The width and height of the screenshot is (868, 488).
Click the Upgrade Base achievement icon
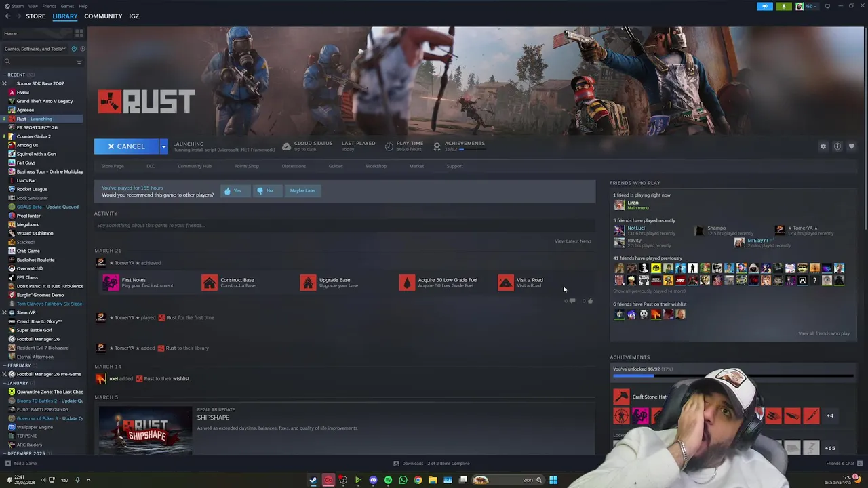point(309,283)
